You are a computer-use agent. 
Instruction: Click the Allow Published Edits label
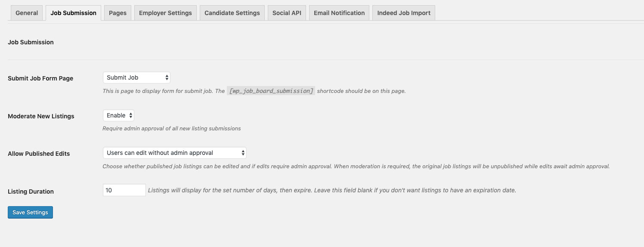click(x=39, y=154)
